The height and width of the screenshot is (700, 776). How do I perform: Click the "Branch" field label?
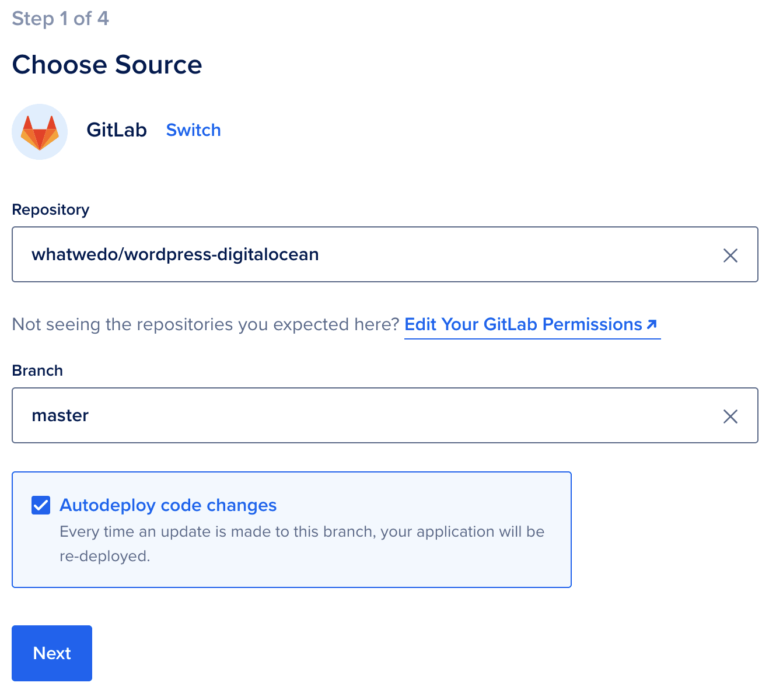coord(37,371)
